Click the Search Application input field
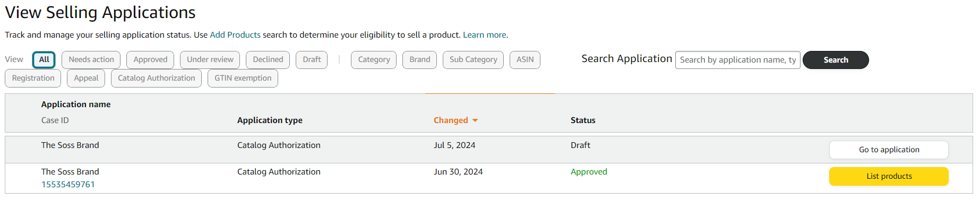Screen dimensions: 980x200 (738, 60)
